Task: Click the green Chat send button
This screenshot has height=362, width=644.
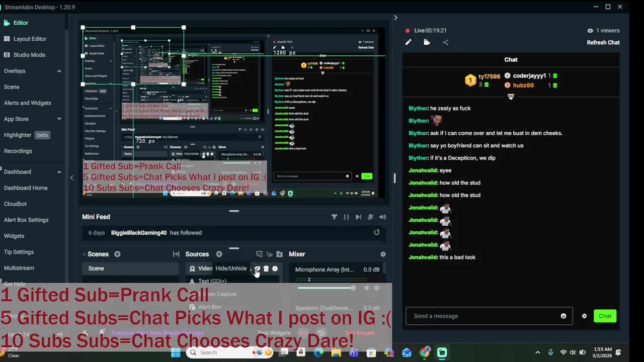Action: [605, 316]
